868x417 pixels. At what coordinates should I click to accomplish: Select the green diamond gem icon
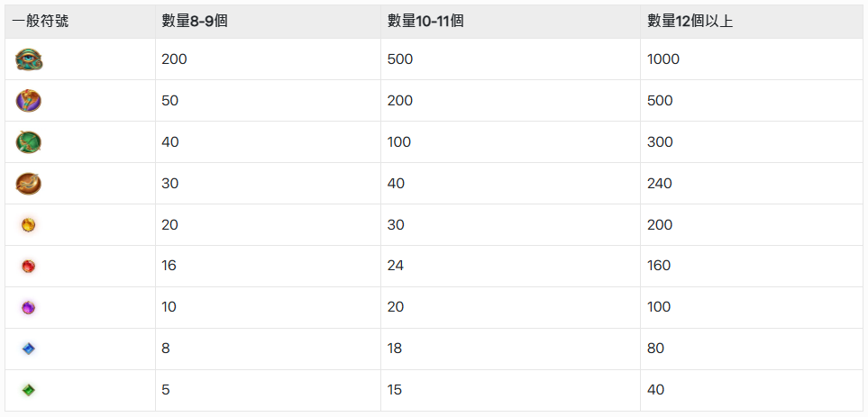[x=28, y=390]
